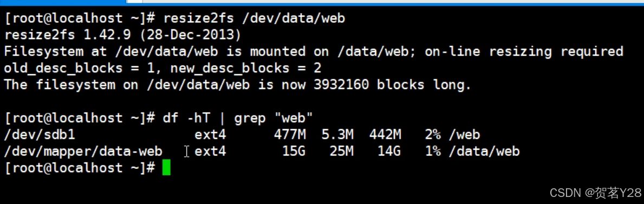The image size is (644, 204).
Task: Click the /web mount point on sdb1 row
Action: [465, 135]
